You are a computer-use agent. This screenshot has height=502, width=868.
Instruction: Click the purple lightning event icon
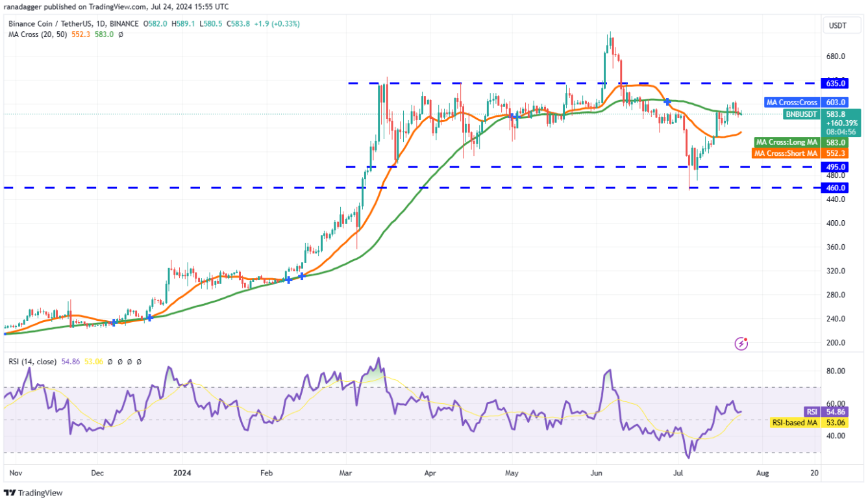coord(741,344)
